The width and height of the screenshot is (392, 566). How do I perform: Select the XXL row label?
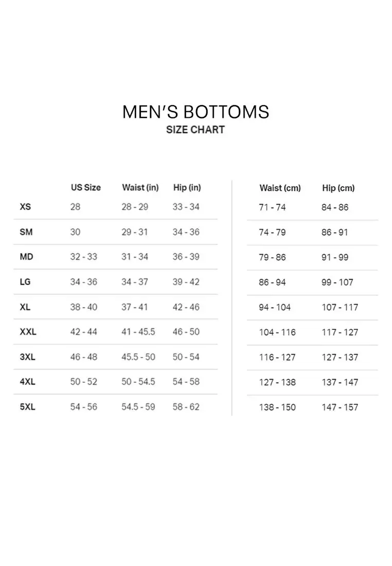28,332
